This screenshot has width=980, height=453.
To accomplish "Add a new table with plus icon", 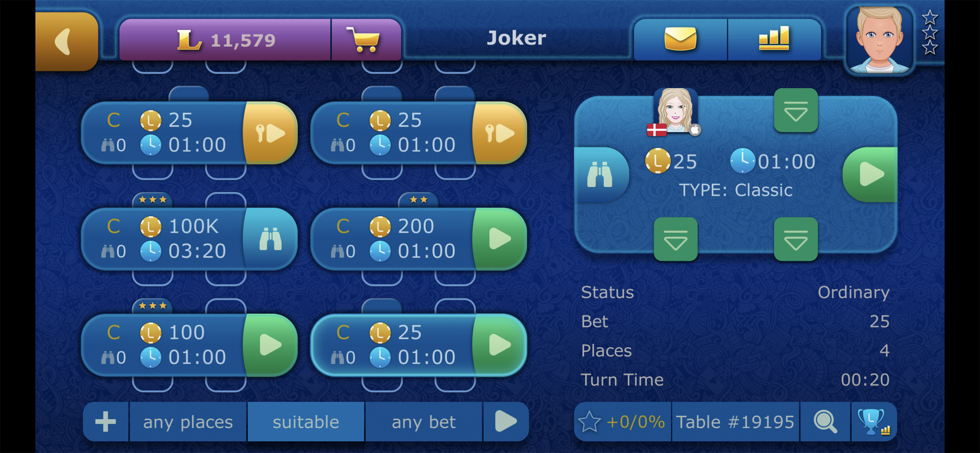I will (106, 422).
